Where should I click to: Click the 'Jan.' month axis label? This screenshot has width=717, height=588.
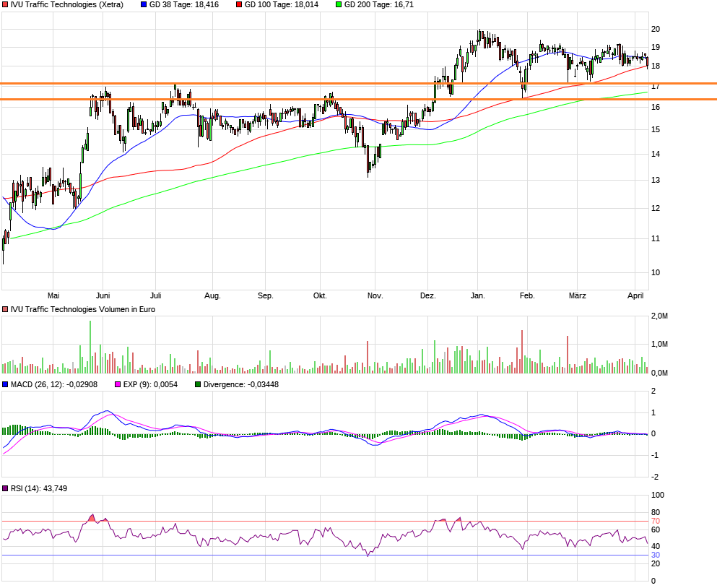pyautogui.click(x=477, y=295)
